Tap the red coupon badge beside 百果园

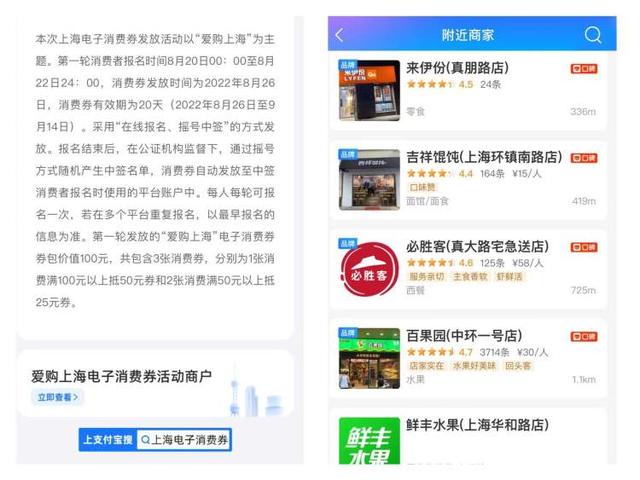[584, 336]
